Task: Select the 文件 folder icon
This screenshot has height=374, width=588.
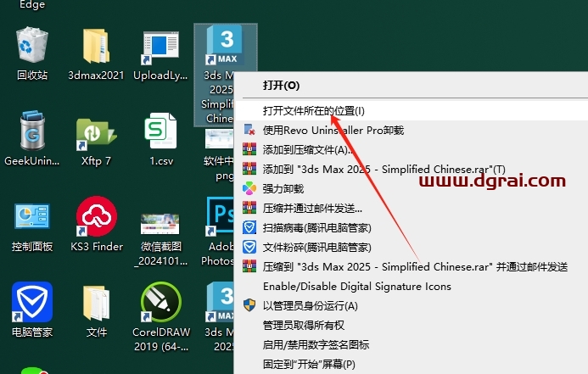Action: pos(97,310)
